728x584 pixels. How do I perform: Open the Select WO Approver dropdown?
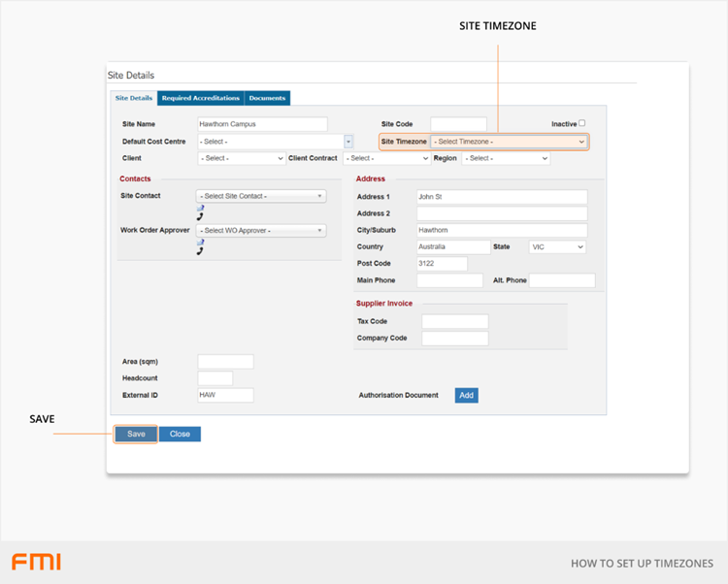[261, 230]
